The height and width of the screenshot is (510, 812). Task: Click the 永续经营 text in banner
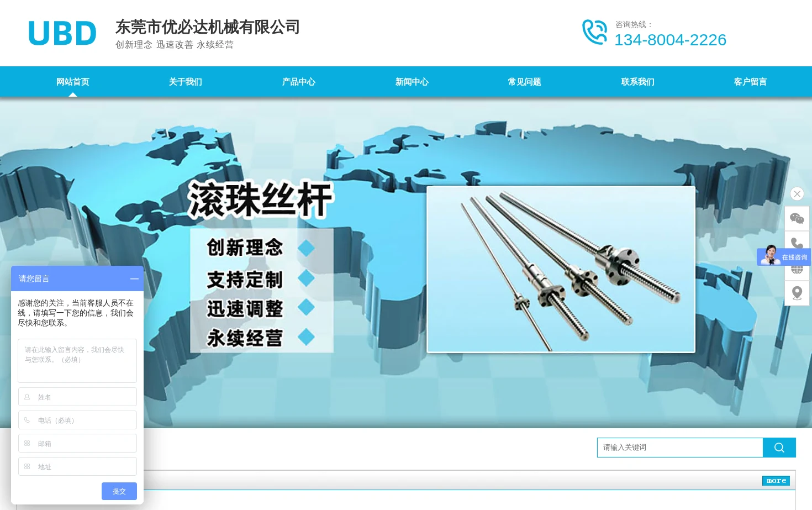[x=245, y=338]
